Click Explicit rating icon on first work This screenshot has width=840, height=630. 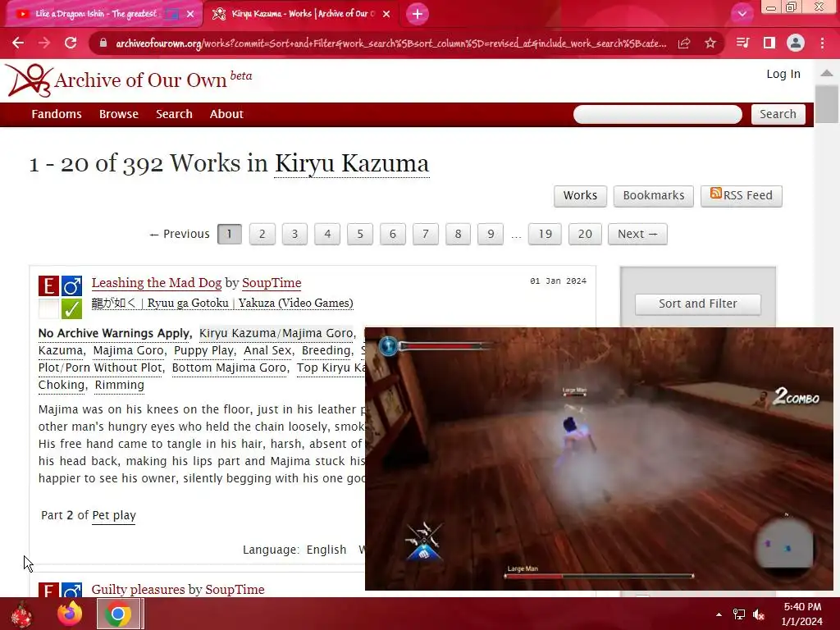48,286
